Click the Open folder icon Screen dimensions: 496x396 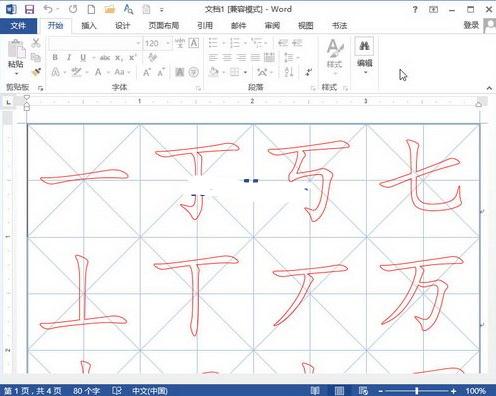pos(110,9)
